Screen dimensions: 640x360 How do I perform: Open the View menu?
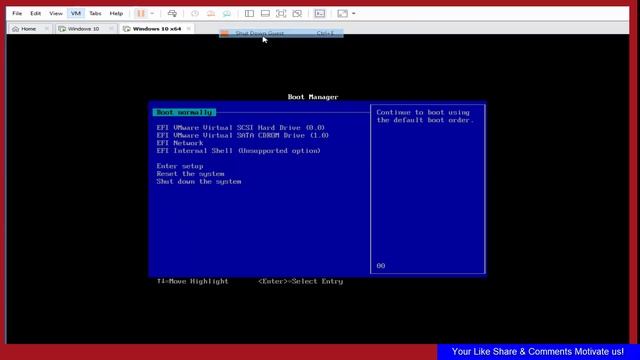point(56,13)
